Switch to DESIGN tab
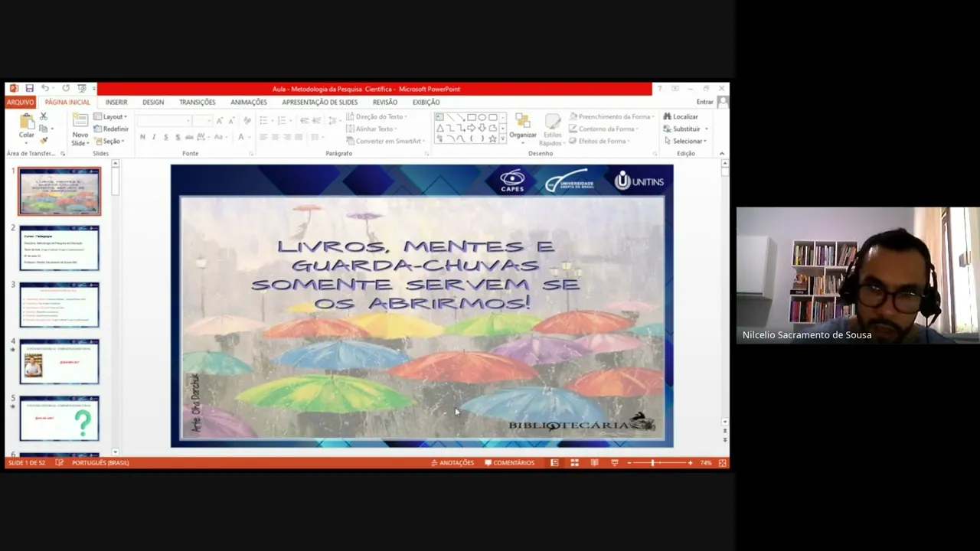Viewport: 980px width, 551px height. pos(153,102)
